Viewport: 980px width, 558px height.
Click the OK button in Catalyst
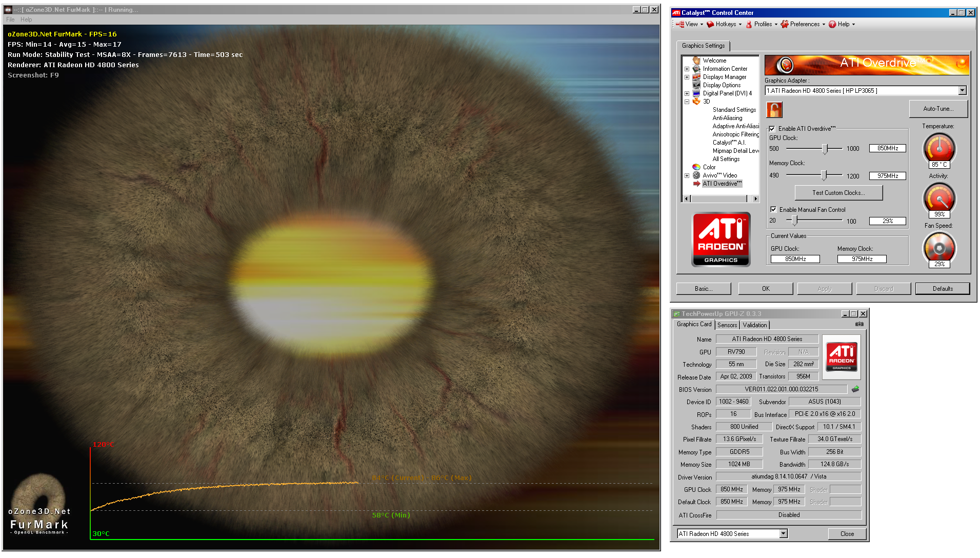[x=766, y=289]
